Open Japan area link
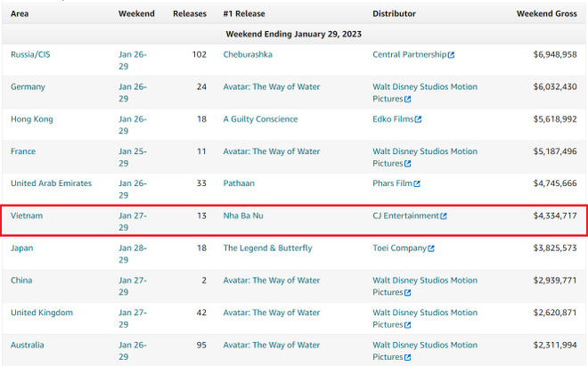Viewport: 588px width, 366px height. [22, 248]
